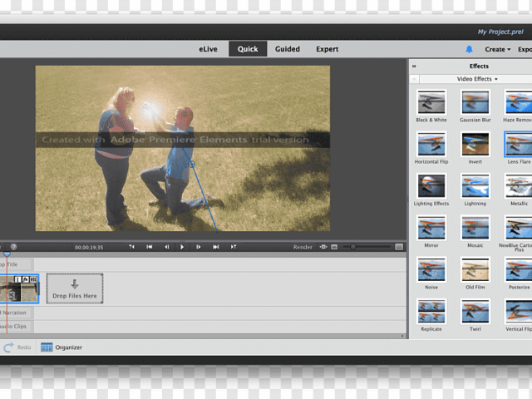Click the notification bell icon
The height and width of the screenshot is (399, 532).
[469, 49]
